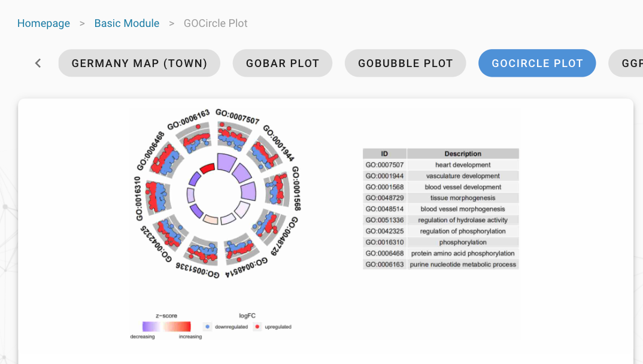Image resolution: width=643 pixels, height=364 pixels.
Task: Select the GOCircle Plot tab
Action: click(537, 63)
